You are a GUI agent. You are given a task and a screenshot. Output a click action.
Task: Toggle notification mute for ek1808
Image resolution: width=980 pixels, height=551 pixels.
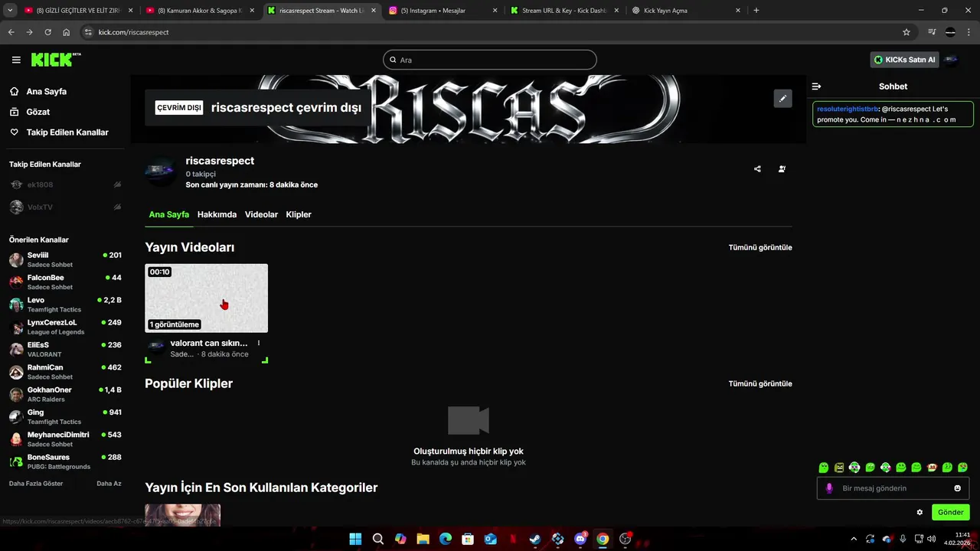click(117, 184)
